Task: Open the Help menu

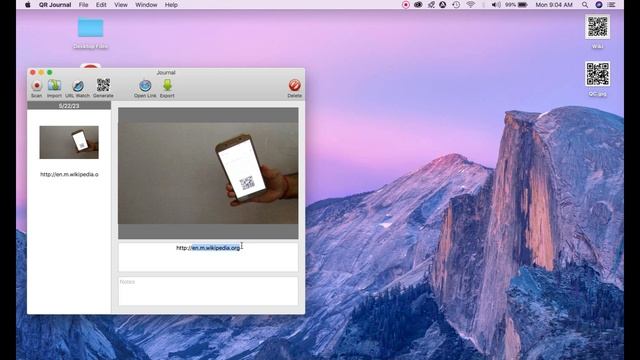Action: coord(171,5)
